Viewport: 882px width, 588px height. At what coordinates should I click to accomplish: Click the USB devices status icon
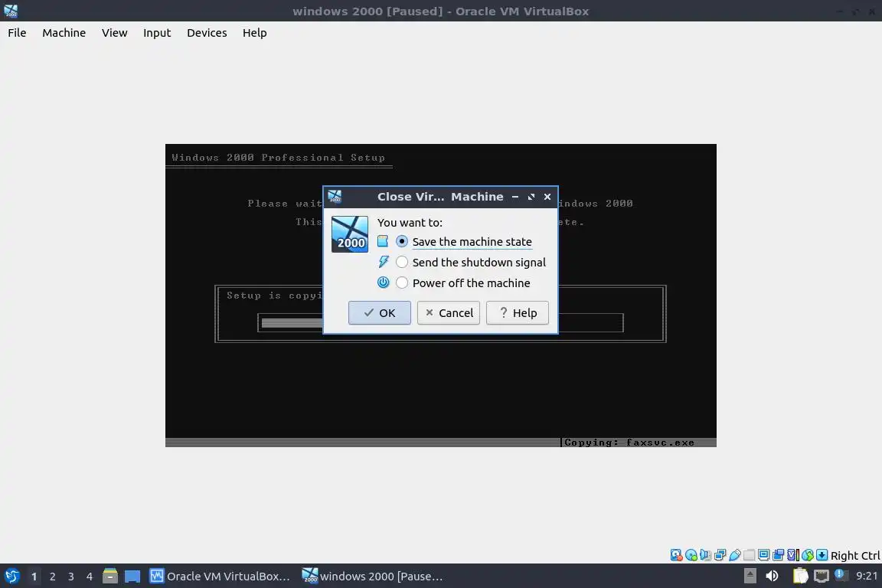[735, 555]
